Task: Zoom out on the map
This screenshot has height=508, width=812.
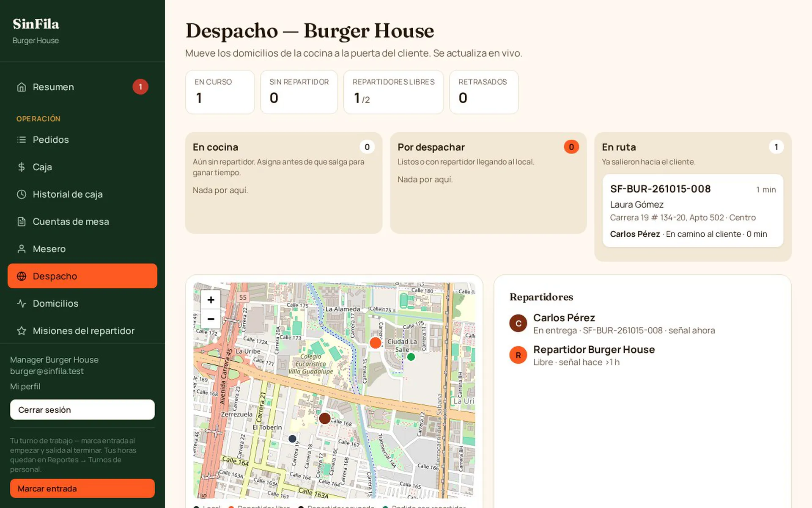Action: (x=211, y=319)
